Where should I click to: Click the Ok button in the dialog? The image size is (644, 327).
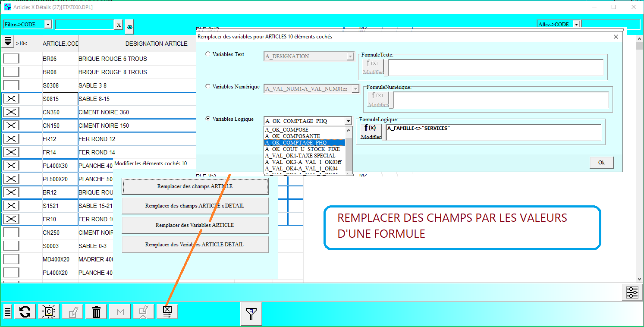pyautogui.click(x=601, y=163)
